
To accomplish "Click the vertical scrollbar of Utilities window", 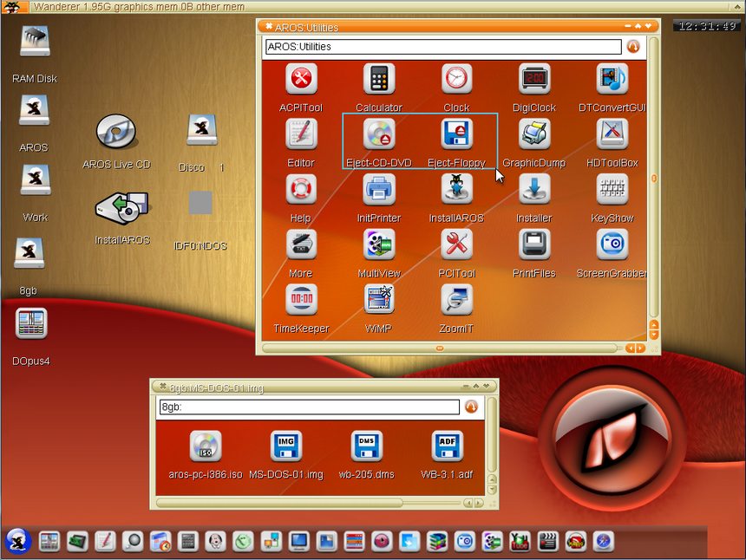I will tap(654, 179).
